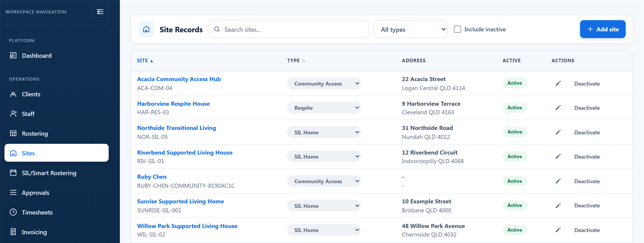644x243 pixels.
Task: Edit Riverbend Supported Living House pencil icon
Action: pyautogui.click(x=558, y=156)
